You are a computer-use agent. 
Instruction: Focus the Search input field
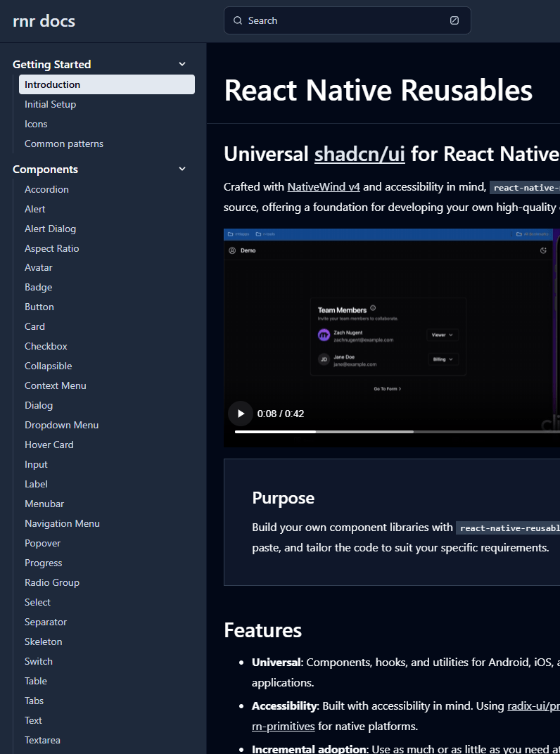(348, 20)
